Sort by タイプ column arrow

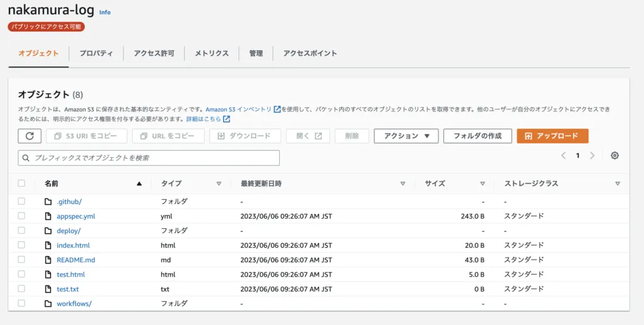219,184
